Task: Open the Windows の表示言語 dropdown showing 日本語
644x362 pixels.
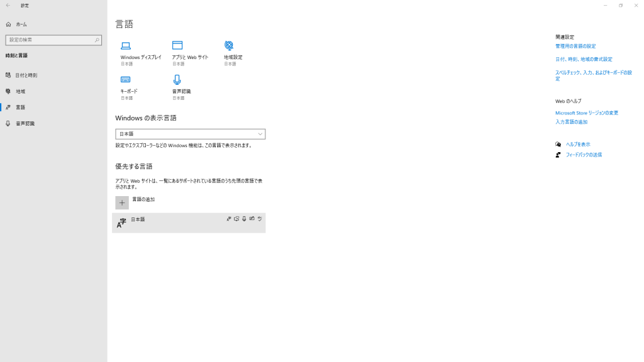Action: click(x=190, y=134)
